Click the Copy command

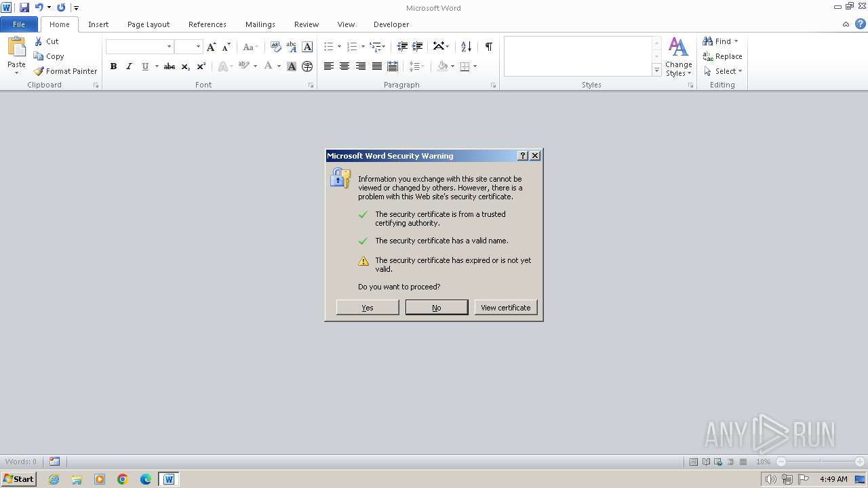pos(48,56)
